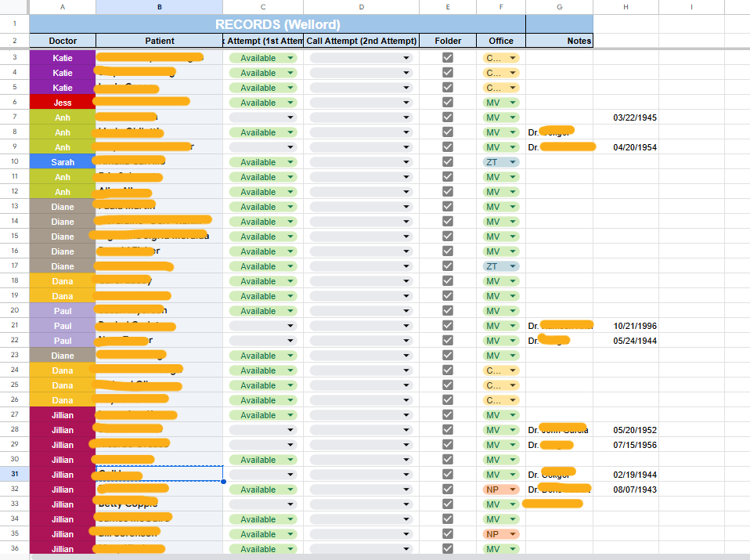Viewport: 750px width, 560px height.
Task: Click date cell 08/07/1943
Action: pyautogui.click(x=626, y=490)
